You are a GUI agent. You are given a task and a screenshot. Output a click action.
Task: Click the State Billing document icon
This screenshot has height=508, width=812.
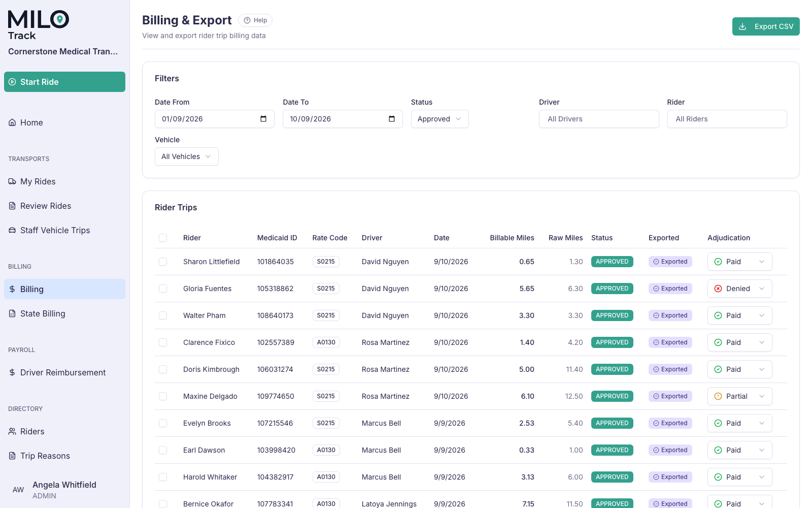click(x=12, y=313)
